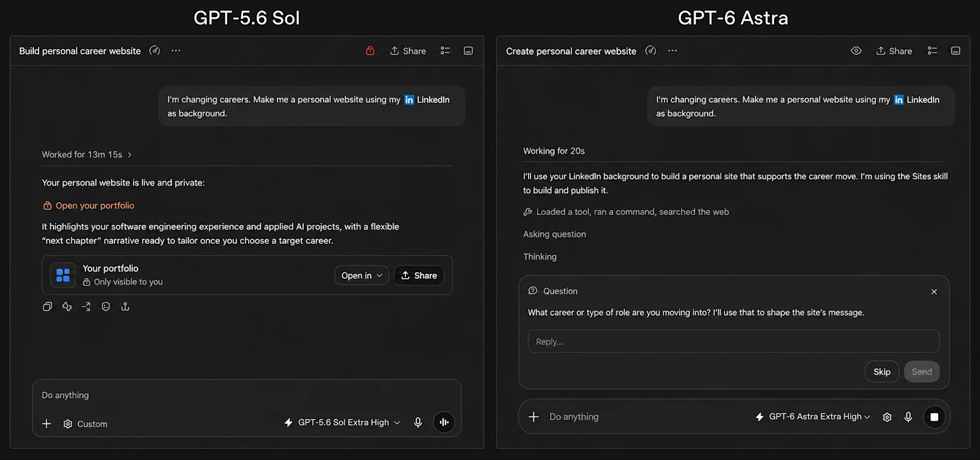
Task: Click the smiley feedback icon under the response
Action: 106,307
